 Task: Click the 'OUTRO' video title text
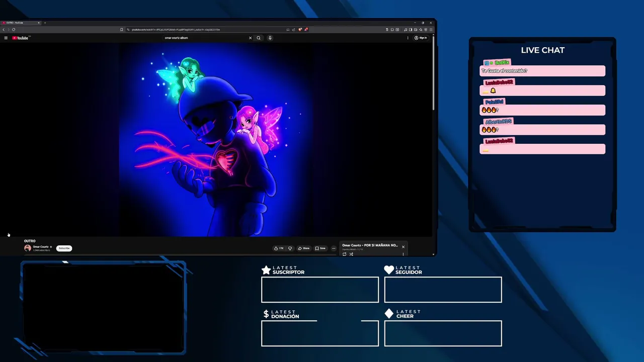[x=30, y=241]
